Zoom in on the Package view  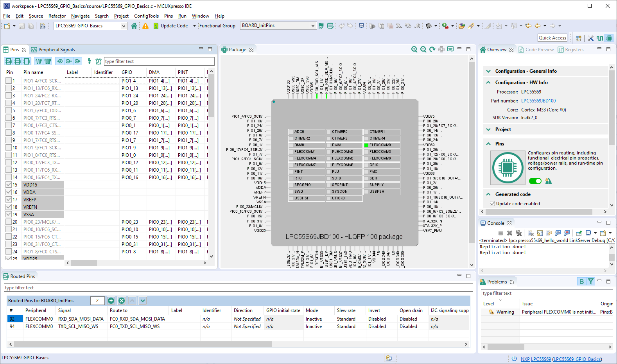(x=414, y=49)
